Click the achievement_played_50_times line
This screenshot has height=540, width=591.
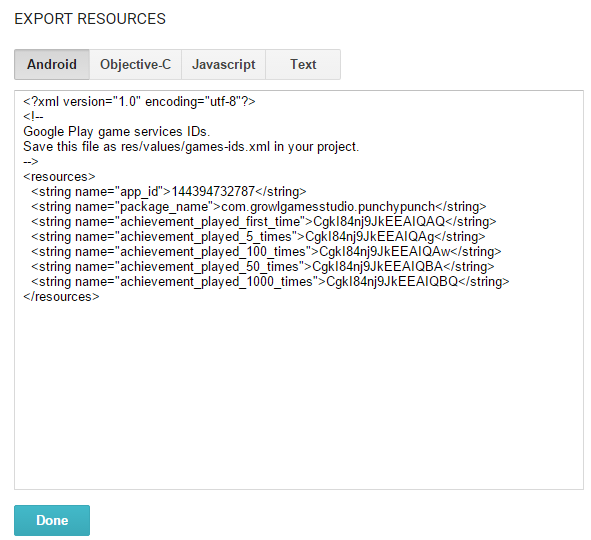click(262, 267)
